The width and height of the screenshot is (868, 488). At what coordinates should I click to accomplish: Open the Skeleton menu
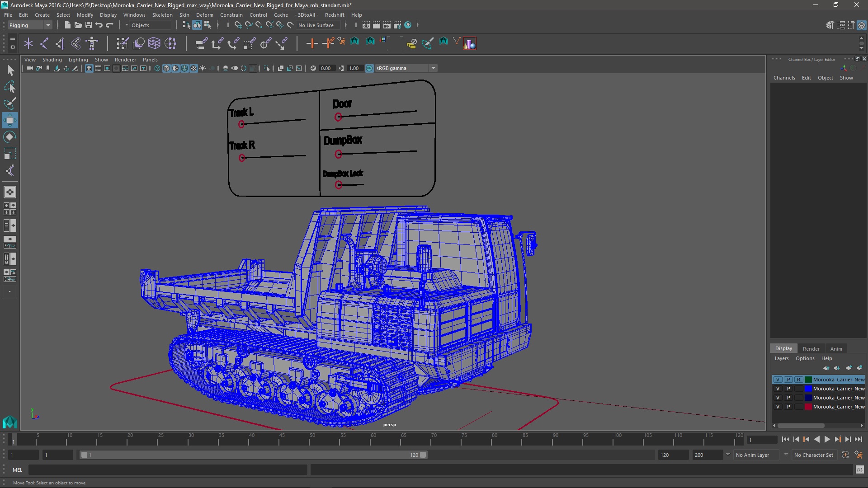(x=162, y=15)
